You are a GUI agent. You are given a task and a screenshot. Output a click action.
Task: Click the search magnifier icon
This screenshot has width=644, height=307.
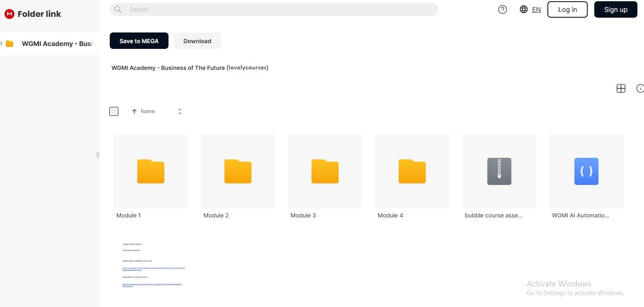(118, 9)
